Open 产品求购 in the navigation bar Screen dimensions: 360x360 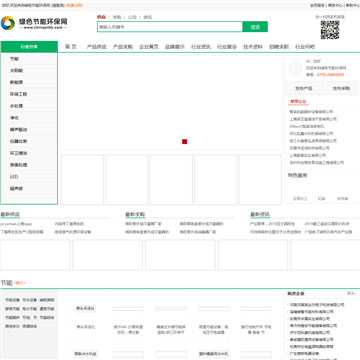[123, 47]
